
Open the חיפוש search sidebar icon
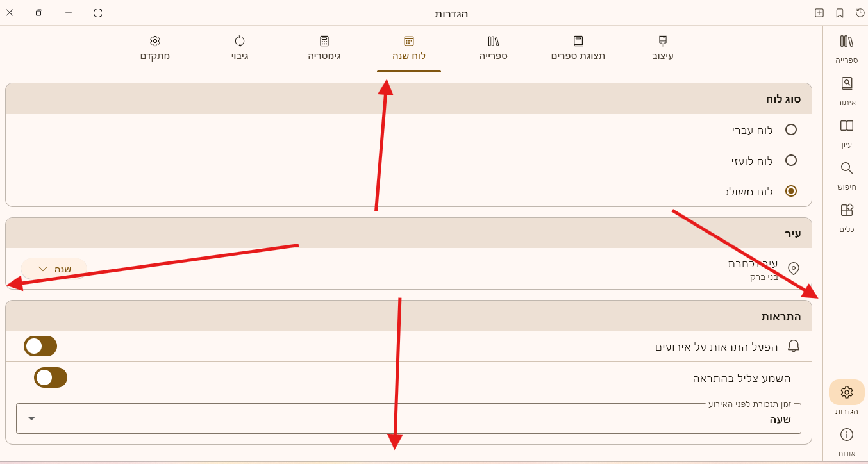click(x=846, y=169)
